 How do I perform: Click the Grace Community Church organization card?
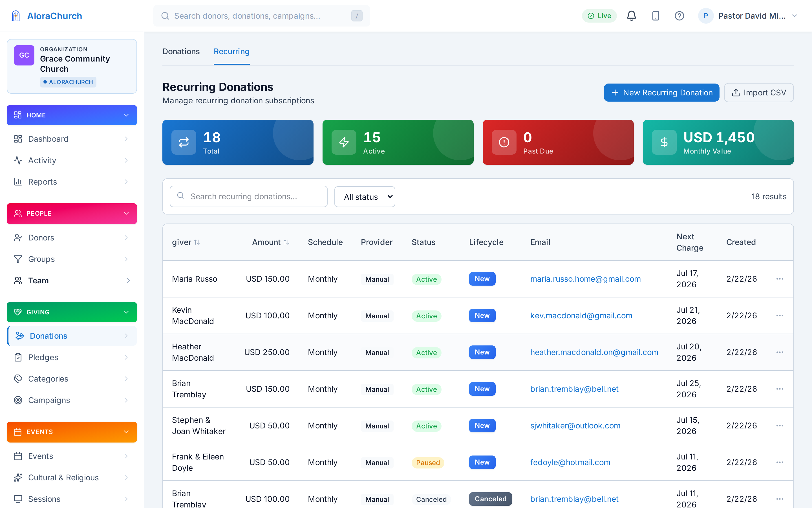(72, 66)
